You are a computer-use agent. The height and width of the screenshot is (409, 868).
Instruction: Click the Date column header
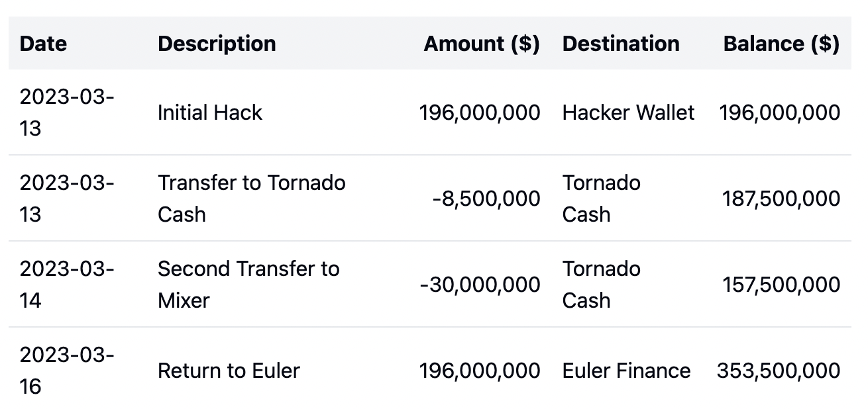(43, 44)
